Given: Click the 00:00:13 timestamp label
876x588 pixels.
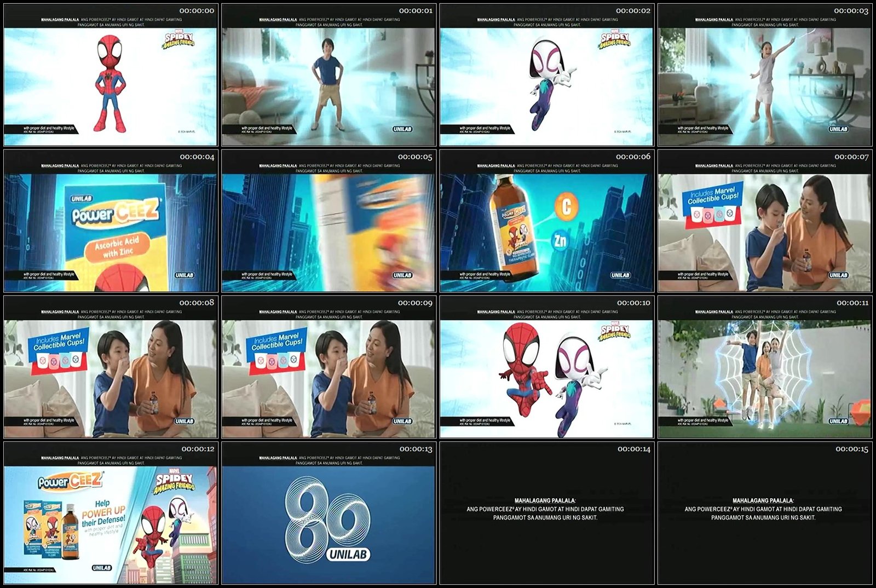Looking at the screenshot, I should 416,449.
